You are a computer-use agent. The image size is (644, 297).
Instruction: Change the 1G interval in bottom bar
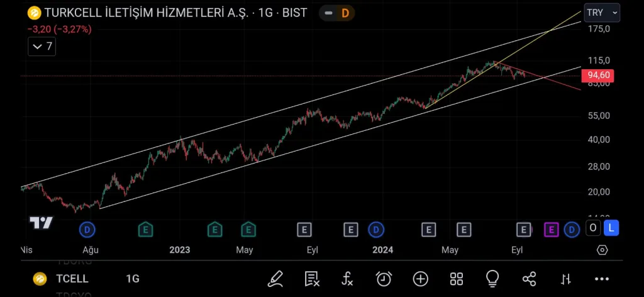tap(133, 279)
